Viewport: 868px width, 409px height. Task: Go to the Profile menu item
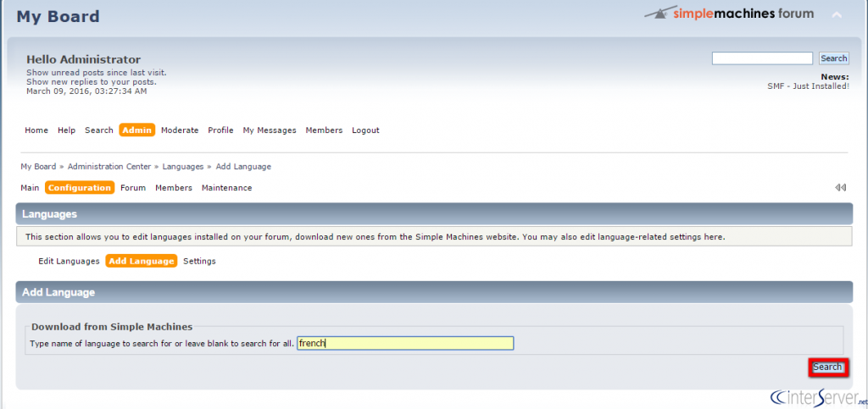[221, 130]
